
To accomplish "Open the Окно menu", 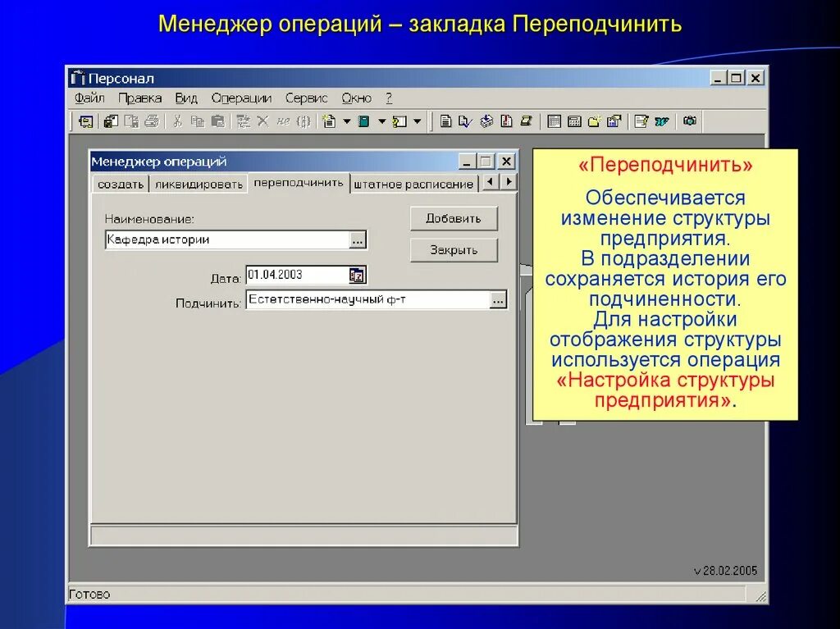I will click(356, 98).
